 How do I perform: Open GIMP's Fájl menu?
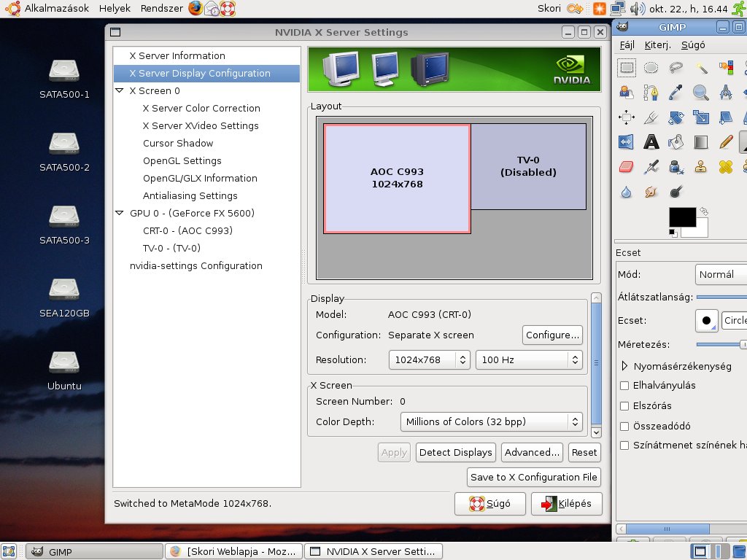pos(627,44)
